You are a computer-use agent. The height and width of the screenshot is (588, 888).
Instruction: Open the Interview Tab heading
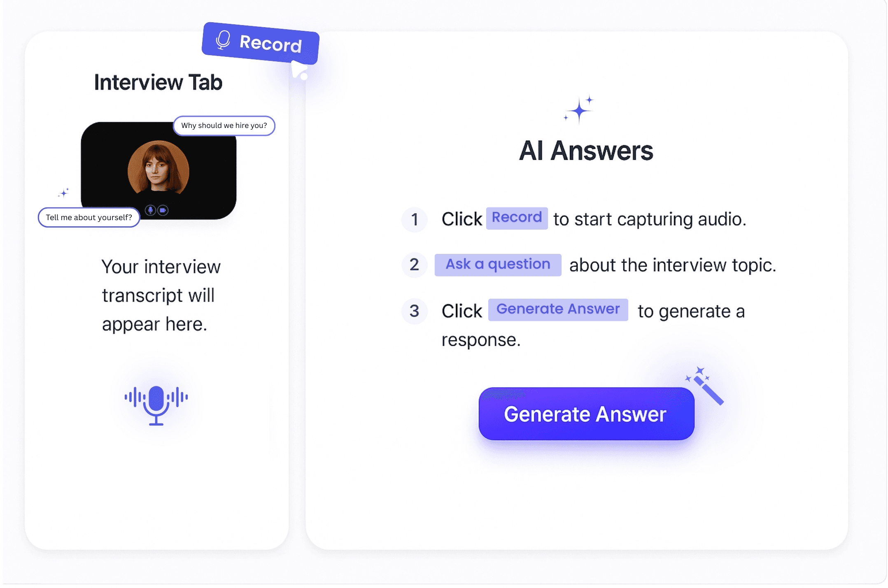[158, 82]
